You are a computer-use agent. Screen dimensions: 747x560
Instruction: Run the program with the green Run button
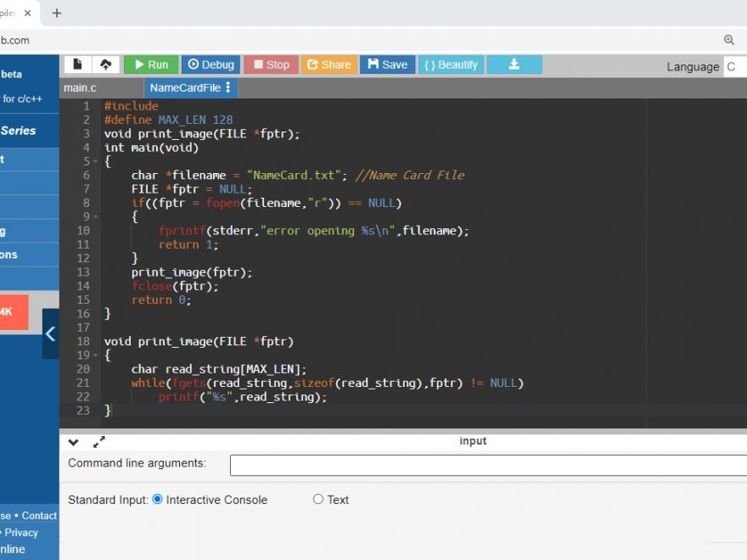pos(150,64)
